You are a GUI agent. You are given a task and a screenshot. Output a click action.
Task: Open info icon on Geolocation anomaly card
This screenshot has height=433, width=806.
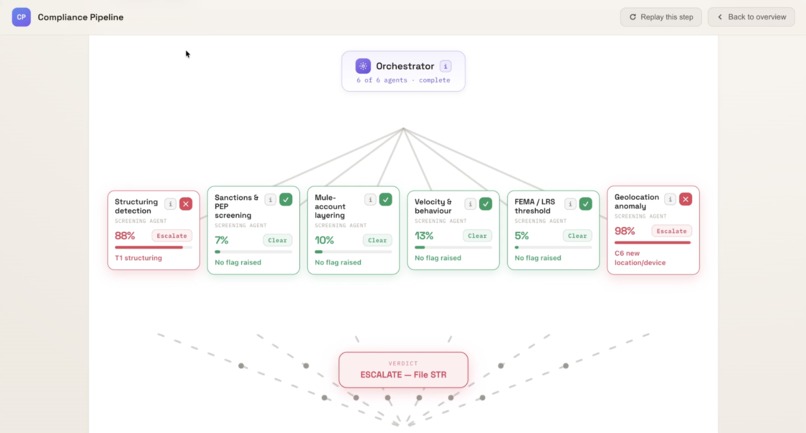coord(670,199)
